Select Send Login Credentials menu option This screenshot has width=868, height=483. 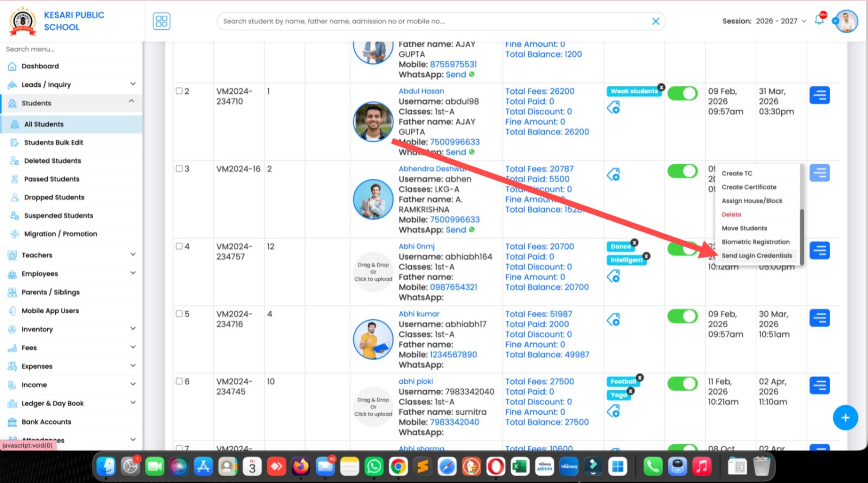[756, 256]
